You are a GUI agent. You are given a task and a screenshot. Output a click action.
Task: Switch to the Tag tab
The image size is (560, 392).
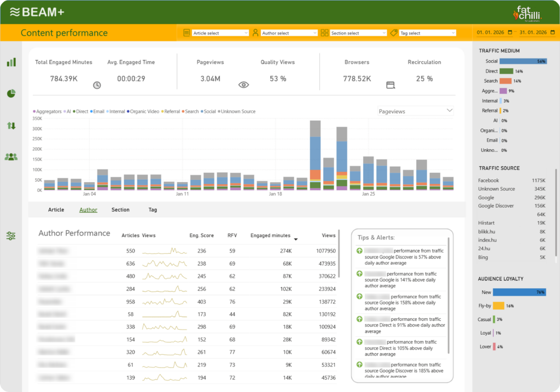(x=153, y=210)
